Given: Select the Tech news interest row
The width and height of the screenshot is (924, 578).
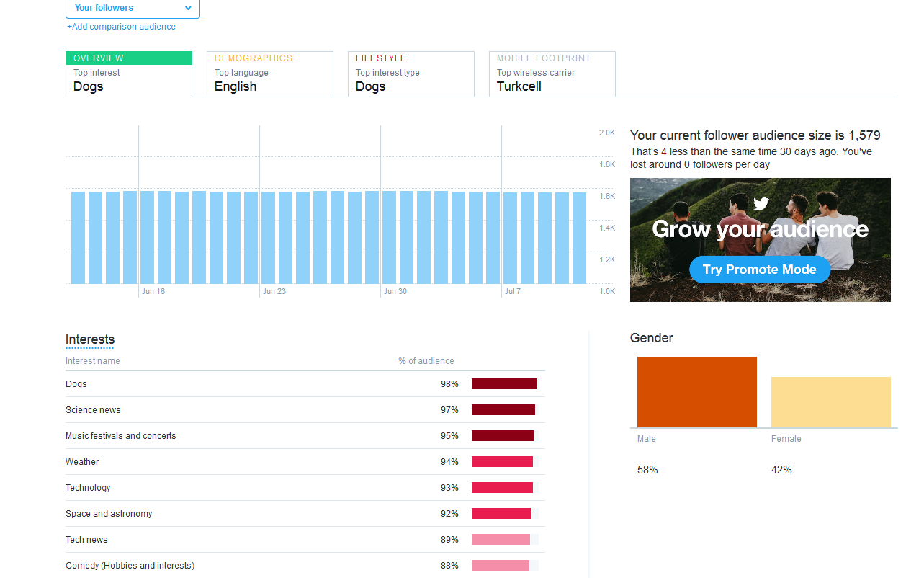Looking at the screenshot, I should (x=305, y=540).
